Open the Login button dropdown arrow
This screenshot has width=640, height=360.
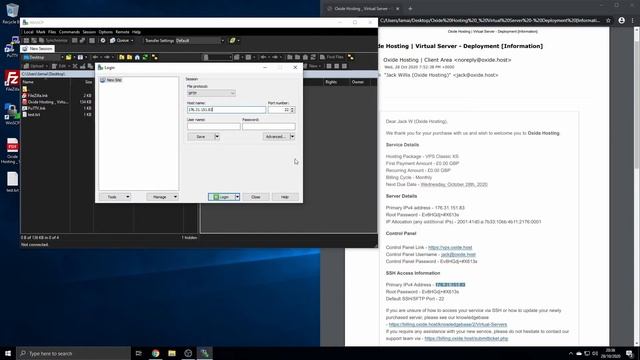238,197
